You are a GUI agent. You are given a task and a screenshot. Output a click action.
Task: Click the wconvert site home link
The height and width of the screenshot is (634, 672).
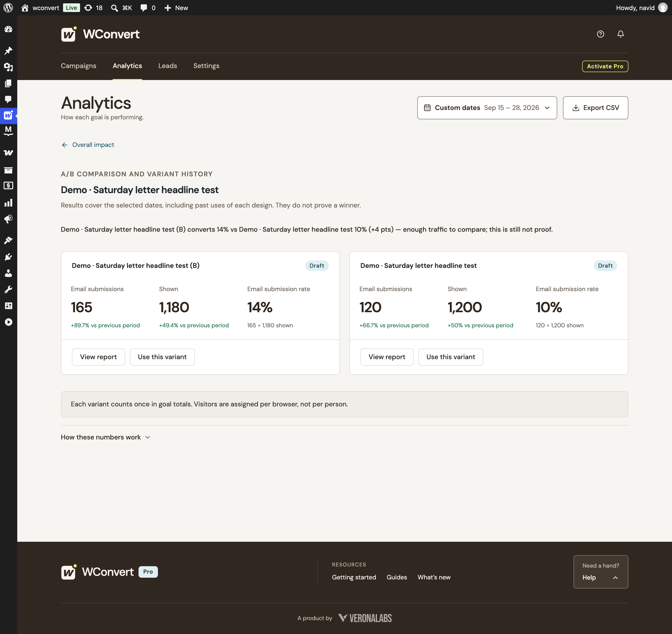pyautogui.click(x=40, y=8)
